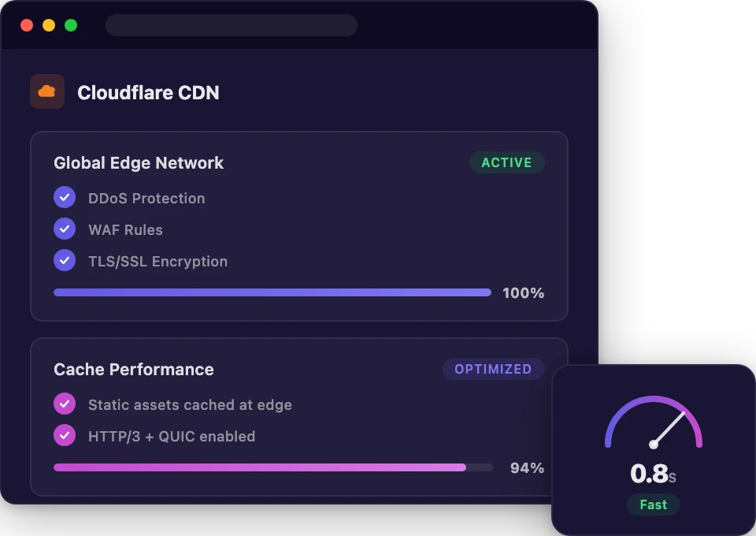
Task: Select the checkmark icon next to WAF Rules
Action: tap(65, 229)
